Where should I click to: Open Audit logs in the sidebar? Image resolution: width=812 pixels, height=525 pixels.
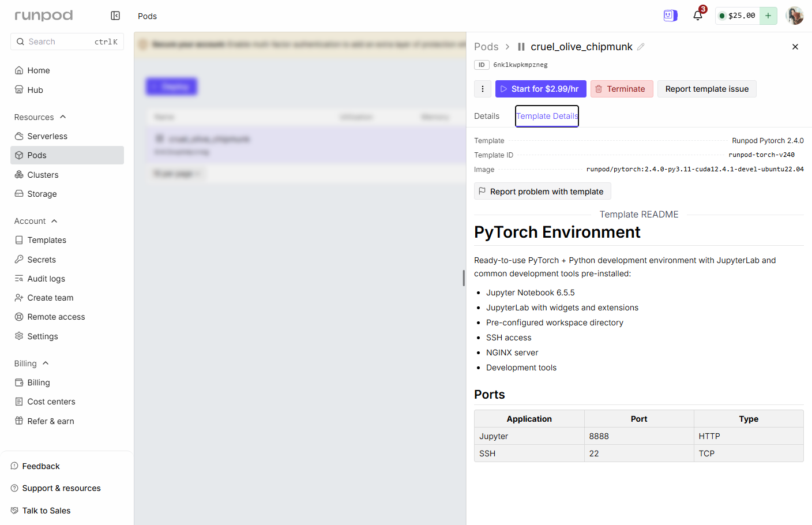67,279
